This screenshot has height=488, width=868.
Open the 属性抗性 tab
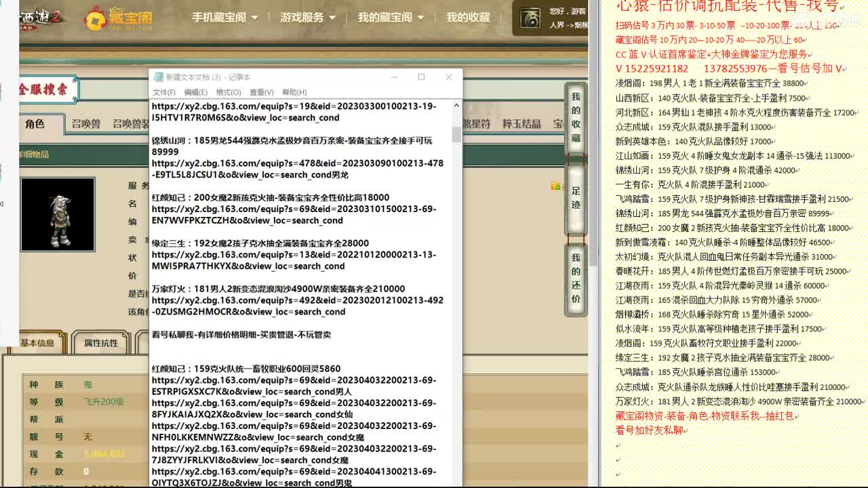coord(101,343)
